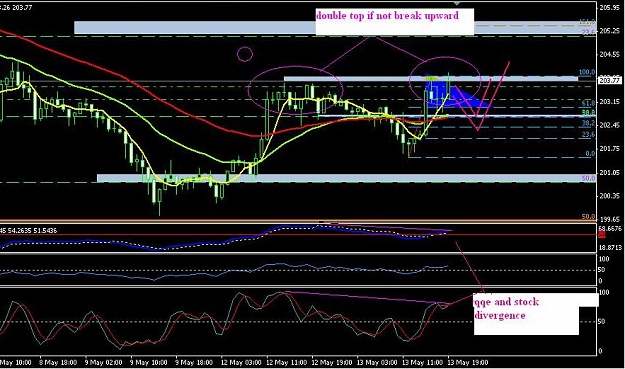Click the 203.77 current price tag on the price axis

pos(610,80)
